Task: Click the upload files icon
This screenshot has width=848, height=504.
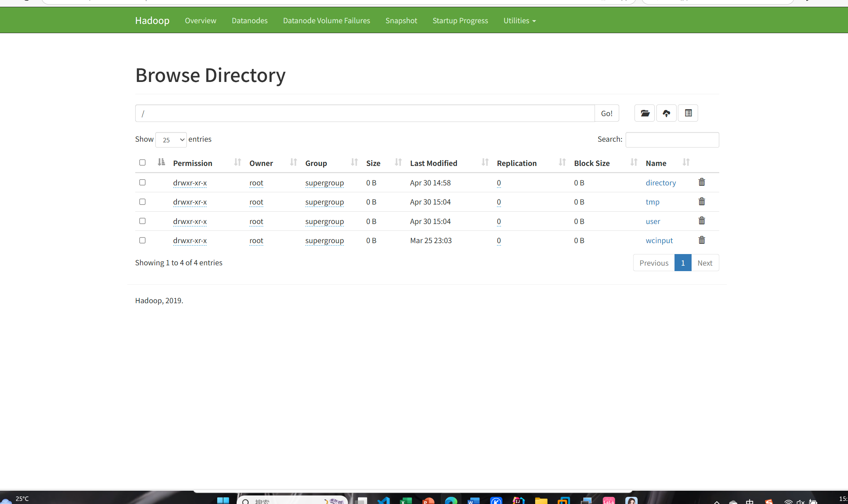Action: tap(666, 113)
